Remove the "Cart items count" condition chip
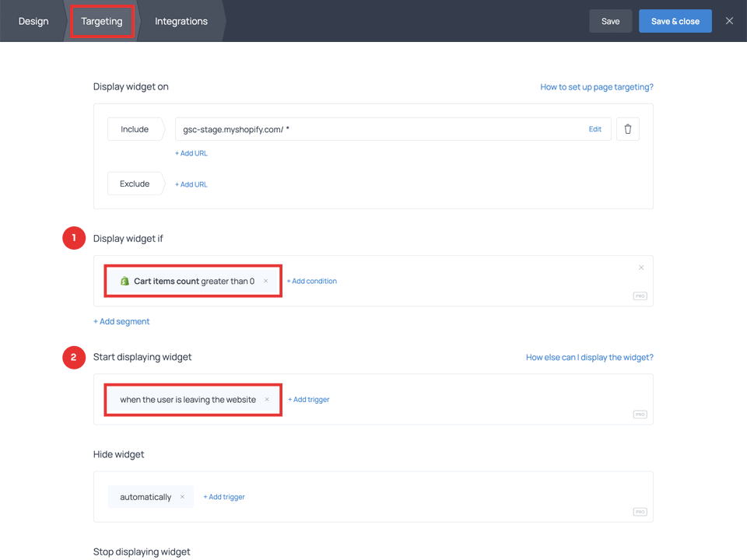747x560 pixels. tap(267, 281)
